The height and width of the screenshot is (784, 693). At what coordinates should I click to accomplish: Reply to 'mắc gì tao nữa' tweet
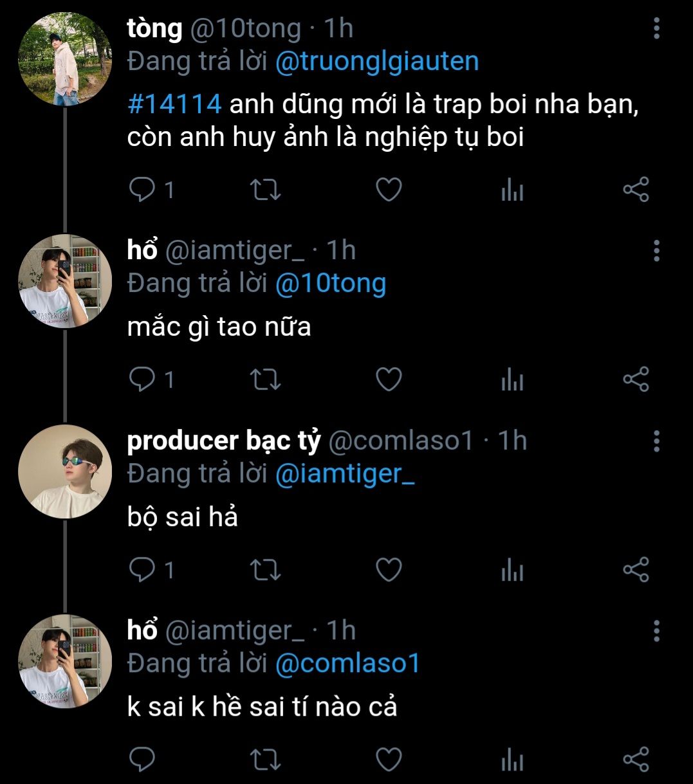[x=143, y=379]
